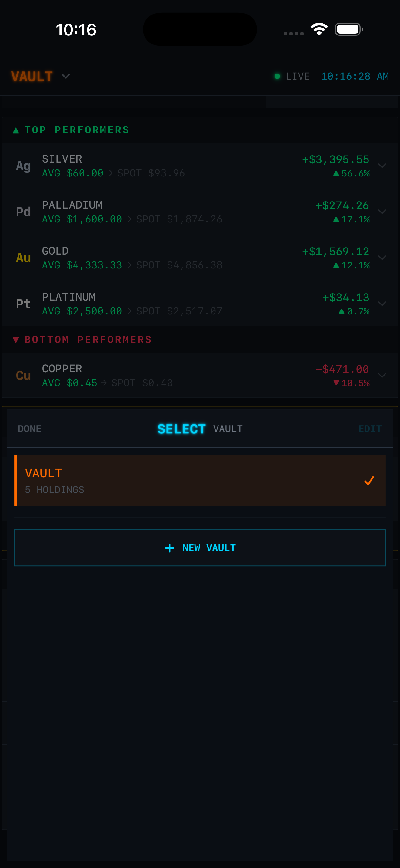The width and height of the screenshot is (400, 868).
Task: Expand the COPPER row details chevron
Action: click(x=382, y=375)
